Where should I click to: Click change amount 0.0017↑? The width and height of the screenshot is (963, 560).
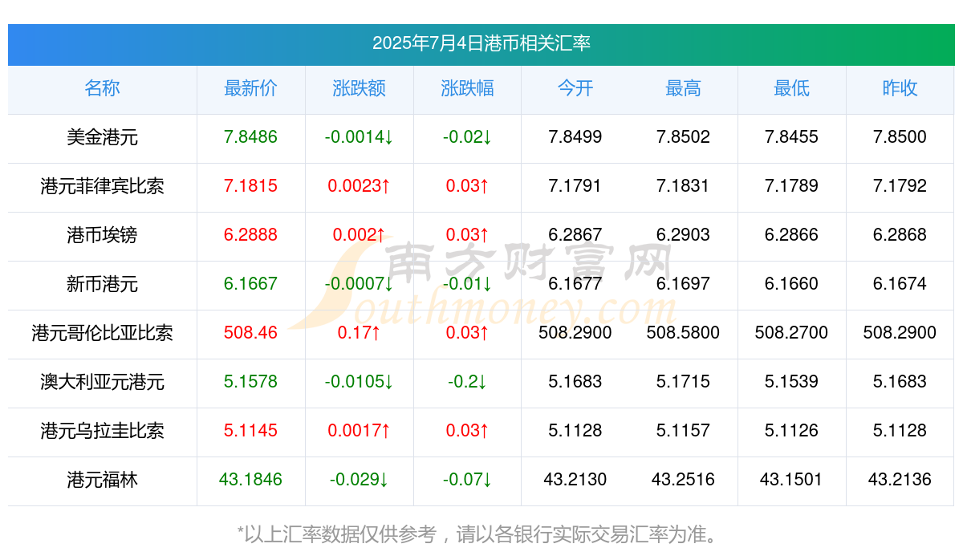(x=359, y=431)
